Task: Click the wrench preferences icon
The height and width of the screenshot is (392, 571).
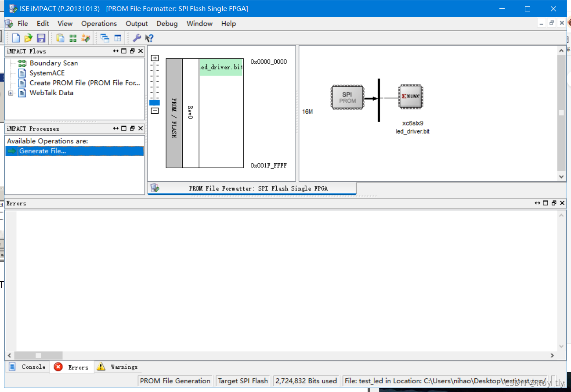Action: click(x=137, y=38)
